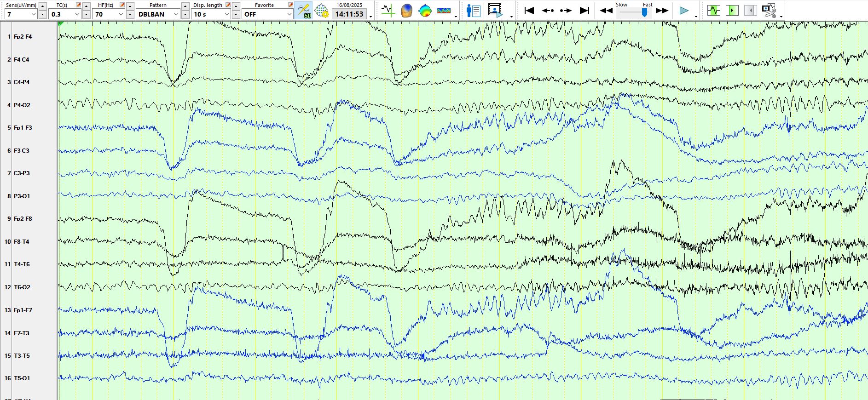Expand the clipping tools overflow arrow
The width and height of the screenshot is (868, 400).
(781, 17)
